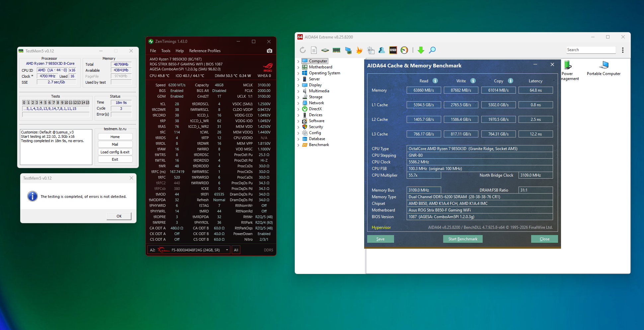Screen dimensions: 644x330
Task: Click the Memory Read value 63860 MB/s
Action: tap(424, 90)
